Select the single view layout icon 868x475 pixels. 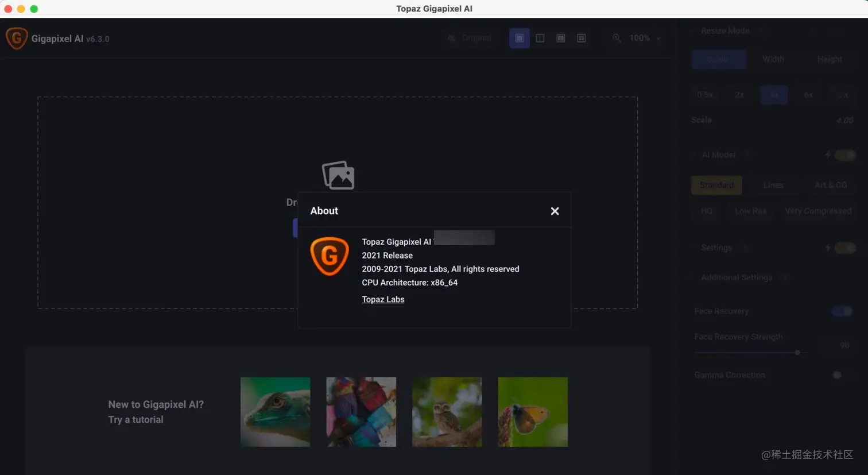(519, 38)
